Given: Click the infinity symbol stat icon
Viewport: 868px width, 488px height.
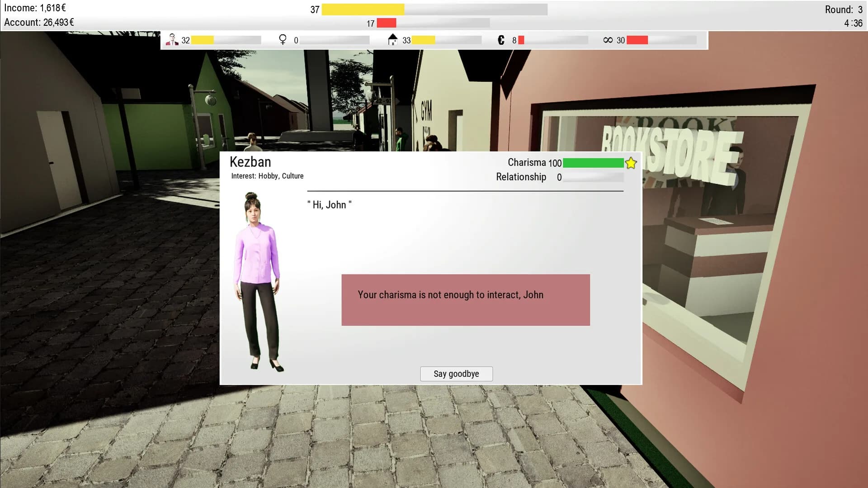Looking at the screenshot, I should [x=608, y=40].
